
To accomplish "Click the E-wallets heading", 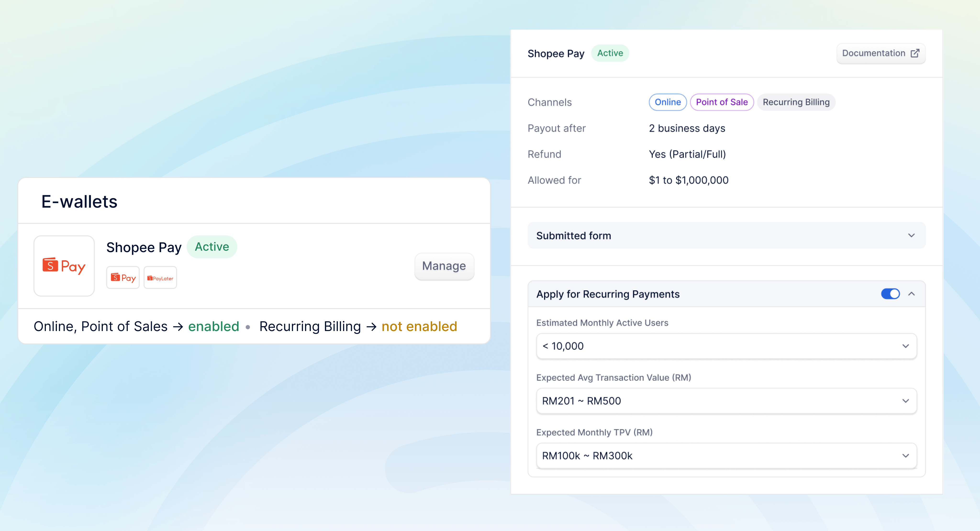I will tap(79, 202).
